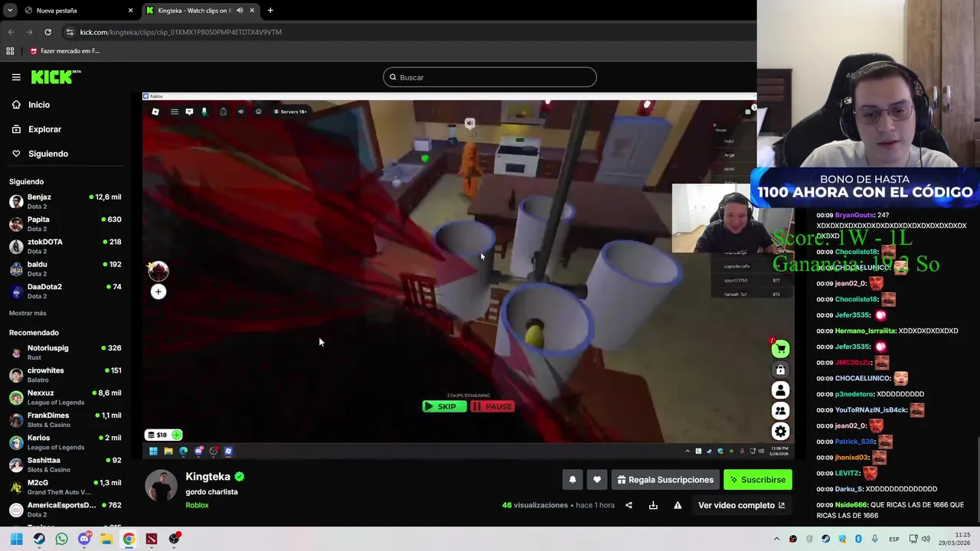Go back in browser history

click(x=11, y=32)
